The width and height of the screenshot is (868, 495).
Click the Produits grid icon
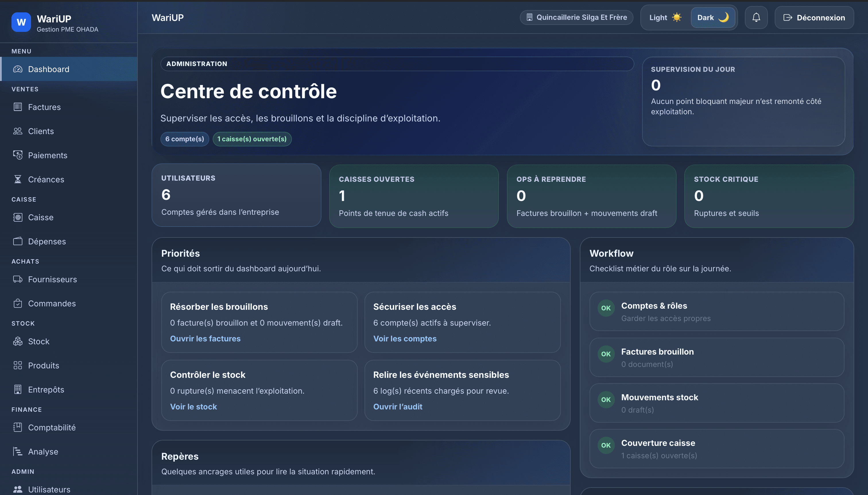click(18, 366)
